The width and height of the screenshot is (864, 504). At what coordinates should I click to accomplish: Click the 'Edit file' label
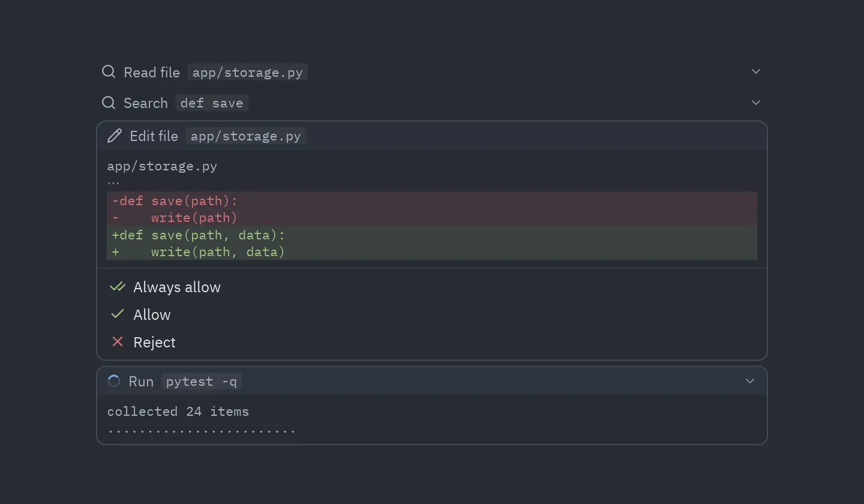click(154, 136)
